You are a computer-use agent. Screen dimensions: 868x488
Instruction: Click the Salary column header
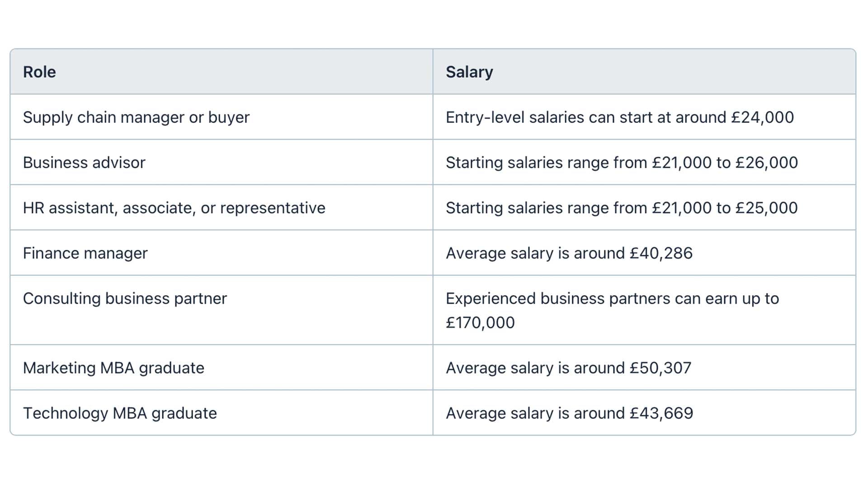click(469, 72)
